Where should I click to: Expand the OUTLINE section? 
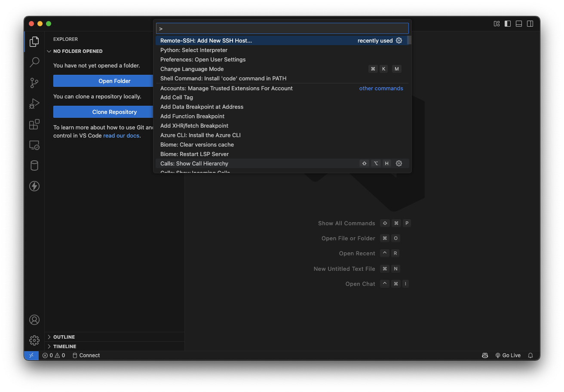[x=49, y=337]
